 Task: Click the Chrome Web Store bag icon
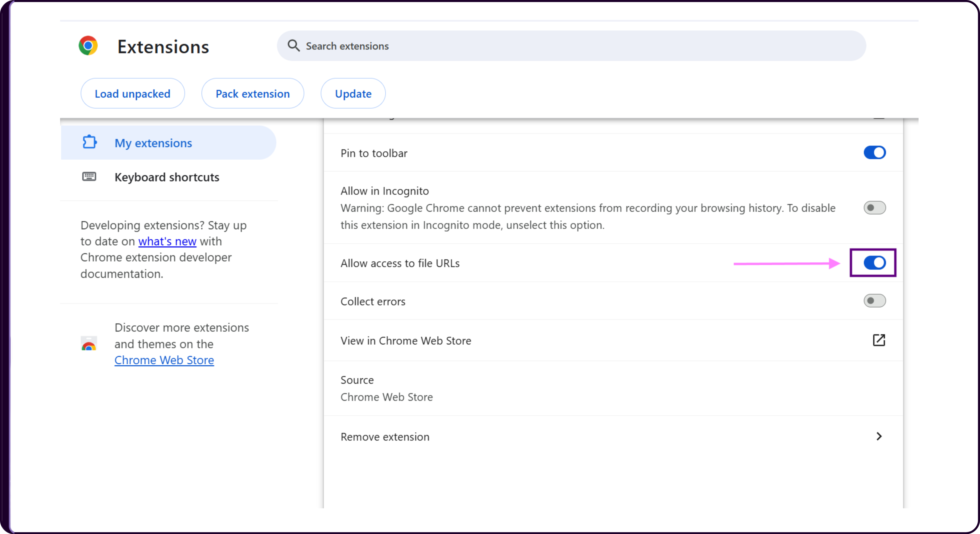coord(89,343)
